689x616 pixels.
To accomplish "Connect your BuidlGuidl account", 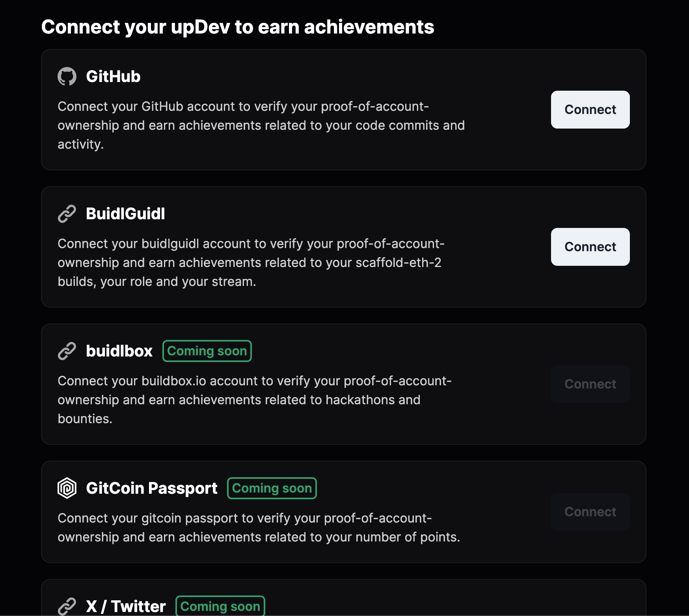I will pos(590,247).
